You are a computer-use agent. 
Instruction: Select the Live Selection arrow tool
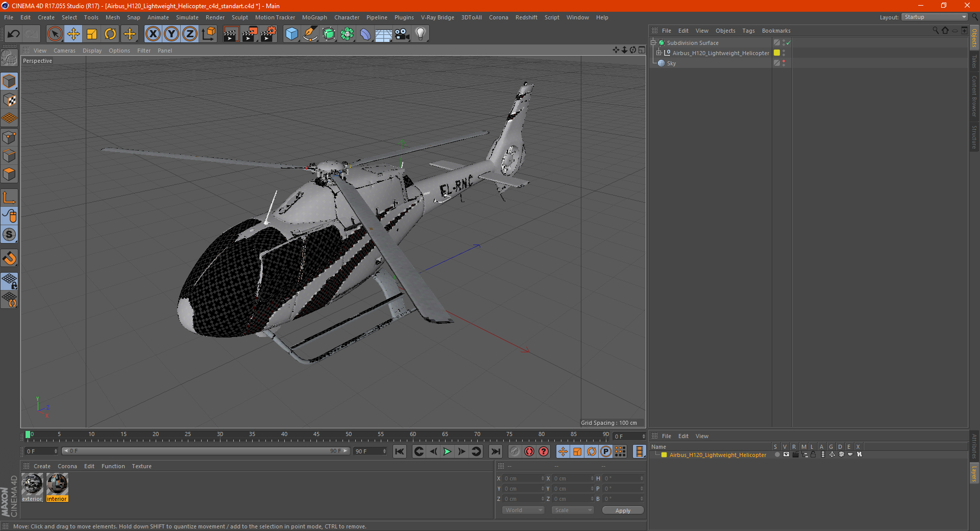coord(55,34)
